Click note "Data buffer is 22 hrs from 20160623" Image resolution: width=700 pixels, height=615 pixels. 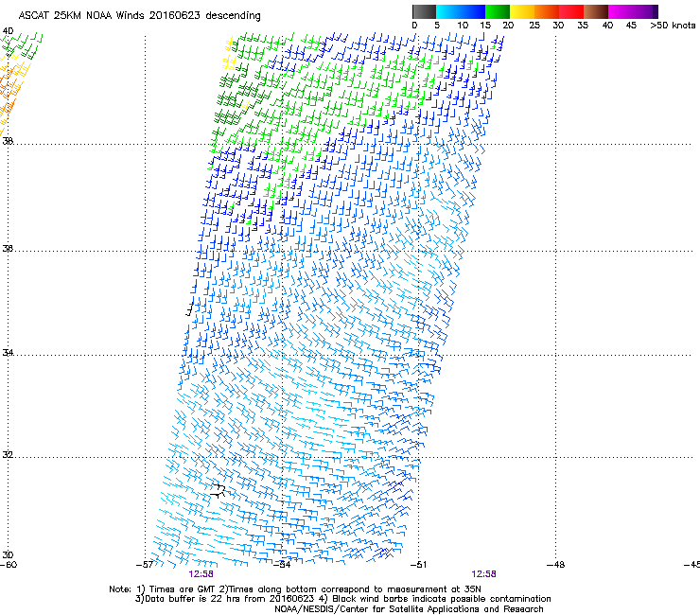[230, 599]
